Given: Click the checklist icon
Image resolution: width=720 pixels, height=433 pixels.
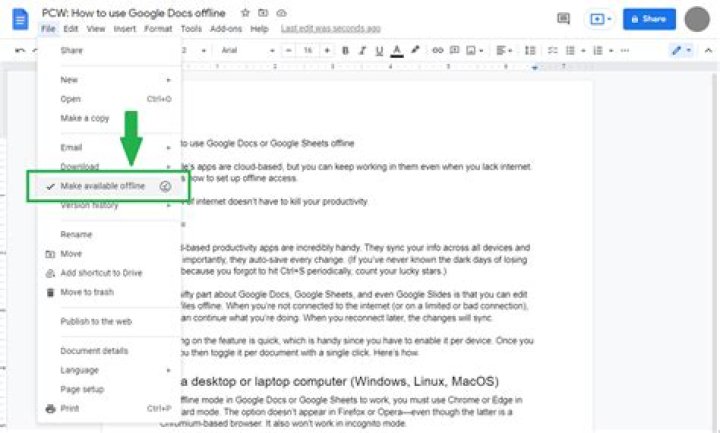Looking at the screenshot, I should click(x=552, y=50).
